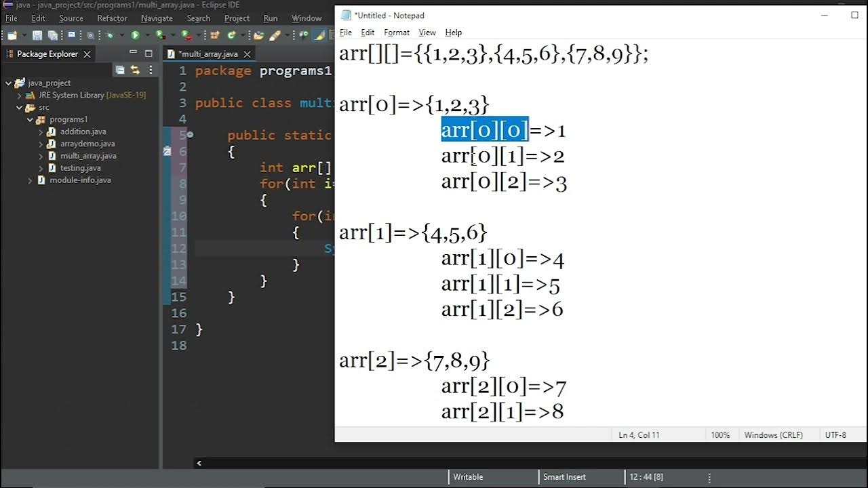868x488 pixels.
Task: Click the Debug bug icon in Eclipse toolbar
Action: coord(110,35)
